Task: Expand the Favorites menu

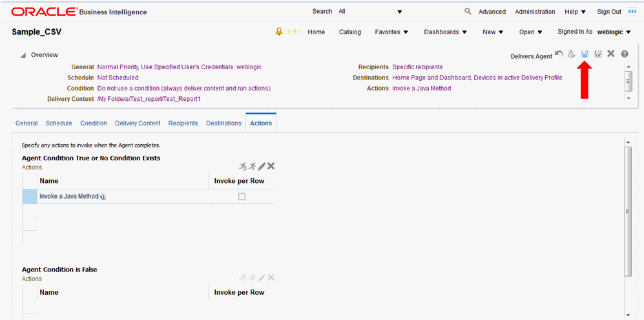Action: pos(391,32)
